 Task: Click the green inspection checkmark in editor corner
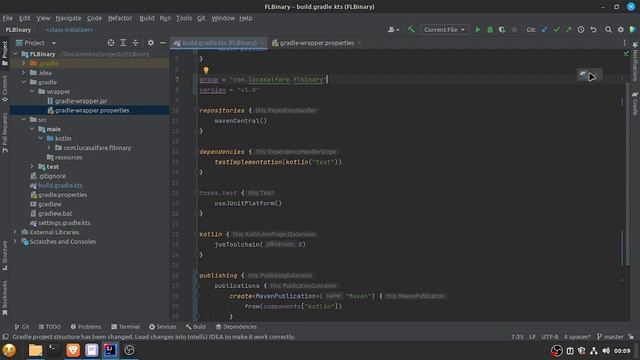(x=626, y=53)
